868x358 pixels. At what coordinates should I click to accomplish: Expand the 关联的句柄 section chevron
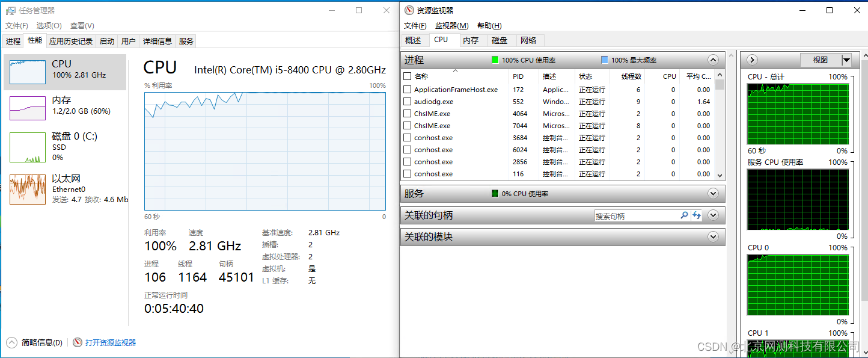[x=713, y=215]
